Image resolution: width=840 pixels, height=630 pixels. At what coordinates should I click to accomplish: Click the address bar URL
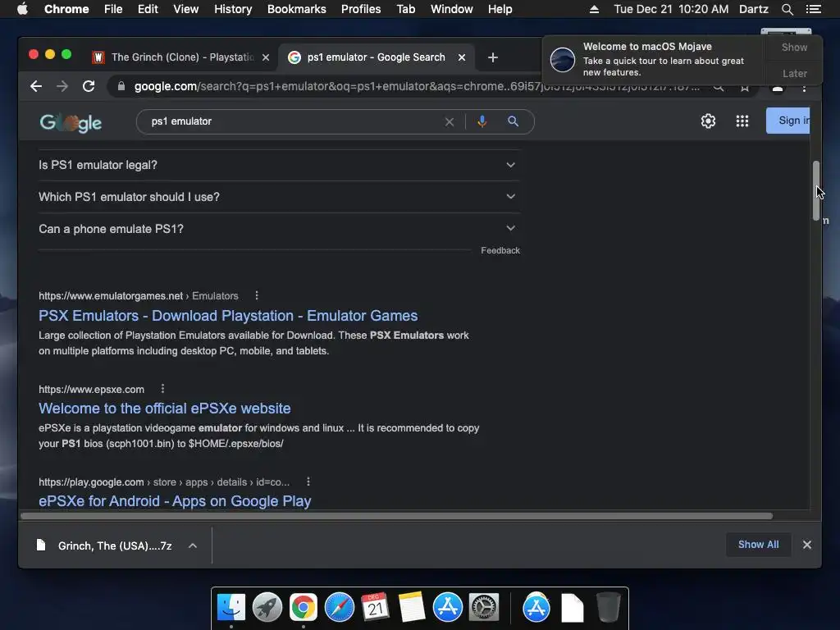click(x=417, y=86)
